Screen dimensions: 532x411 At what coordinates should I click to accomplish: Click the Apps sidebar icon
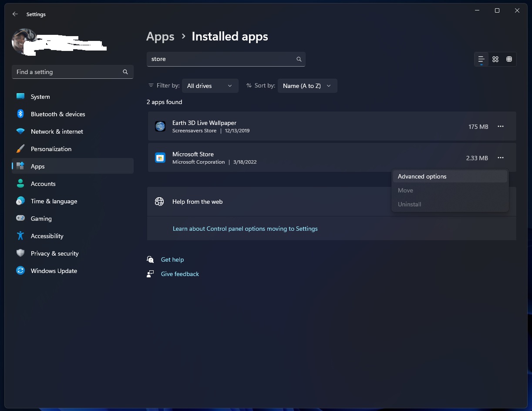click(20, 166)
